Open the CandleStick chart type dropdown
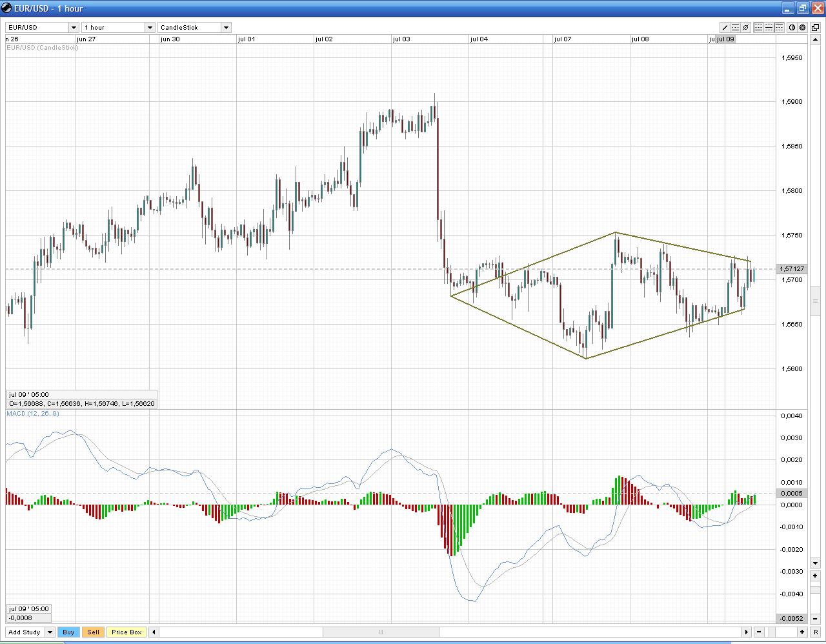Viewport: 826px width, 644px height. (x=226, y=28)
